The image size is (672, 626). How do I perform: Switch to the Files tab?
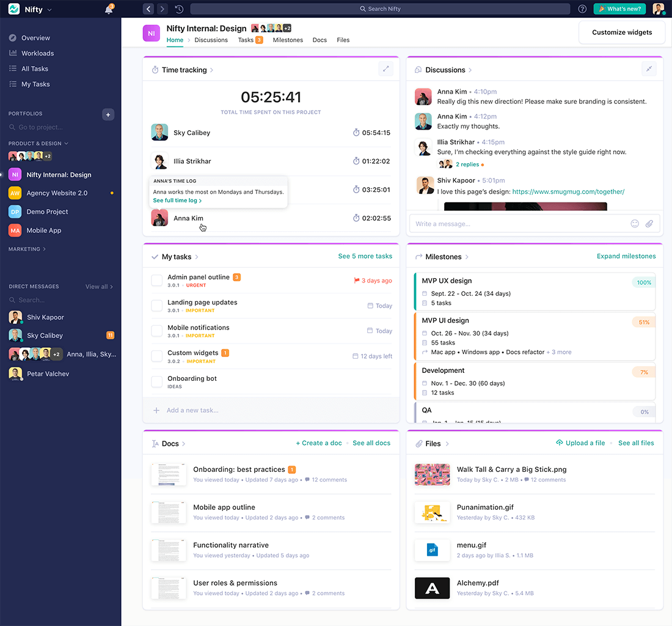pos(343,40)
